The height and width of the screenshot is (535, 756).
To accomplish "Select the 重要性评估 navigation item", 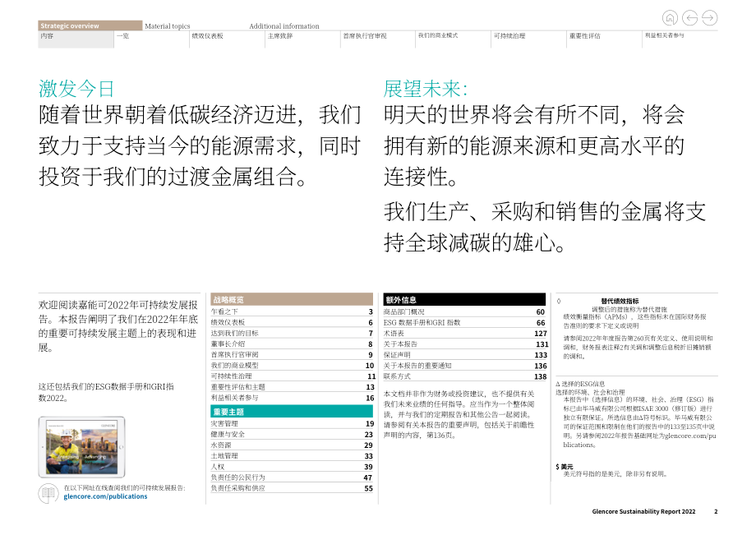I will point(605,39).
